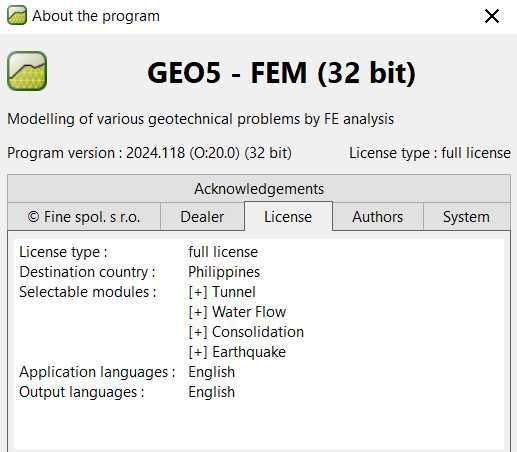Click the 'About the program' title text
Viewport: 517px width, 452px height.
(96, 16)
